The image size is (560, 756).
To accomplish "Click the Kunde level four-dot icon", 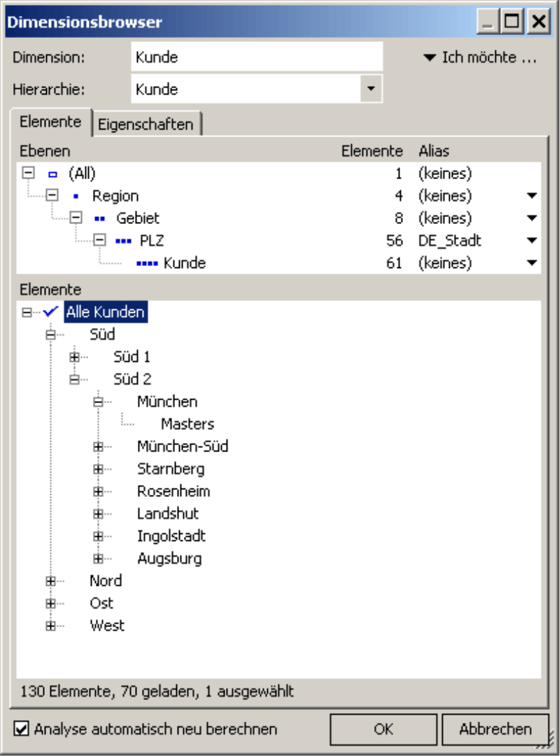I will (147, 263).
